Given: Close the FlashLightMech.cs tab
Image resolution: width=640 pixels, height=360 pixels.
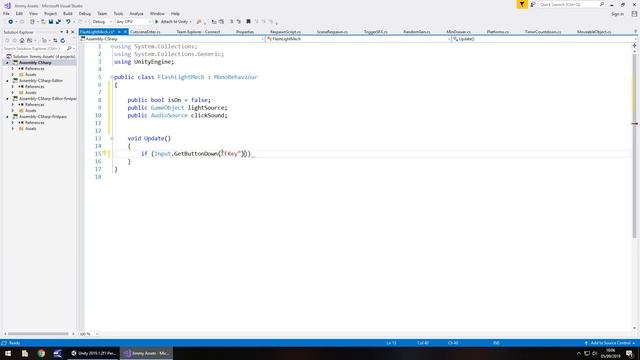Looking at the screenshot, I should point(125,32).
